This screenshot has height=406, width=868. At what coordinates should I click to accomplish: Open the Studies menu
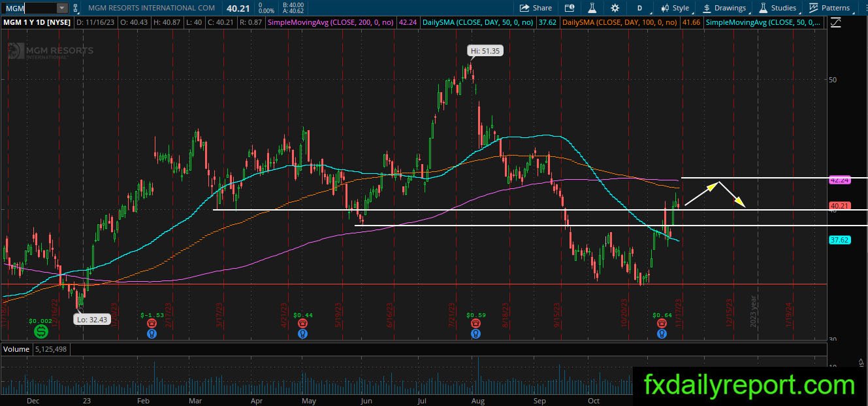pyautogui.click(x=777, y=8)
